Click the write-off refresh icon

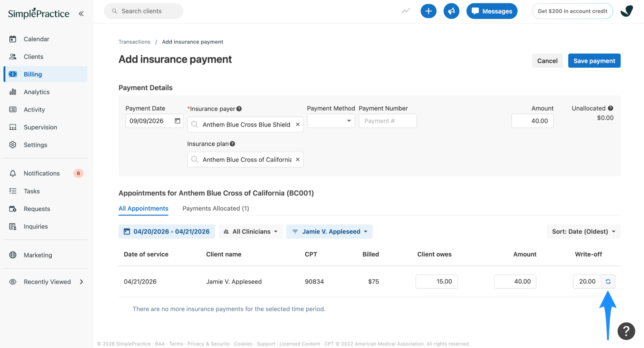click(x=608, y=282)
